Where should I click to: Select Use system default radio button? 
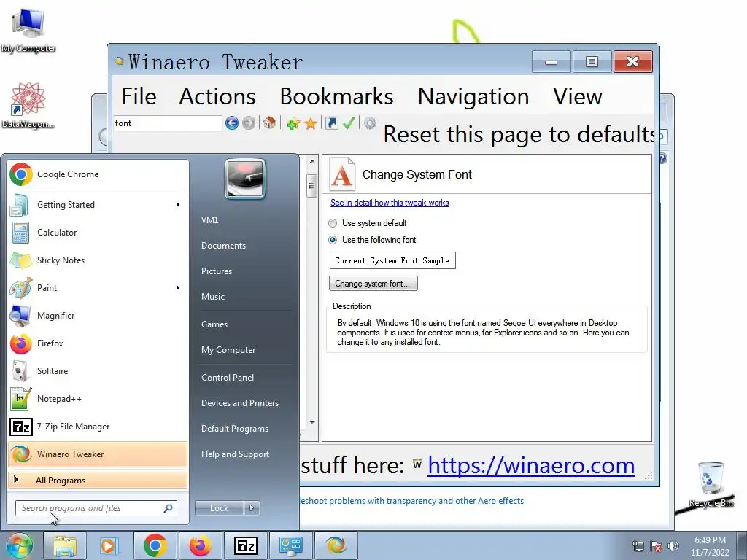(333, 223)
